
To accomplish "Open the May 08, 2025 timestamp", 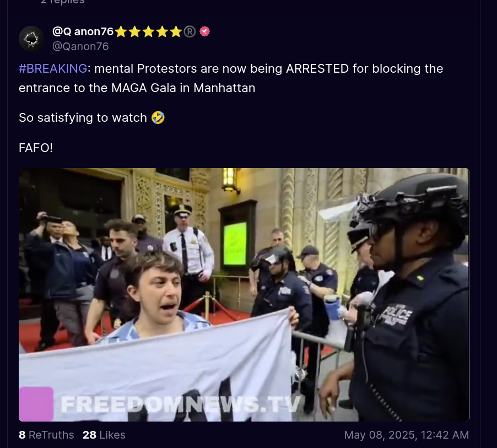I will tap(406, 435).
